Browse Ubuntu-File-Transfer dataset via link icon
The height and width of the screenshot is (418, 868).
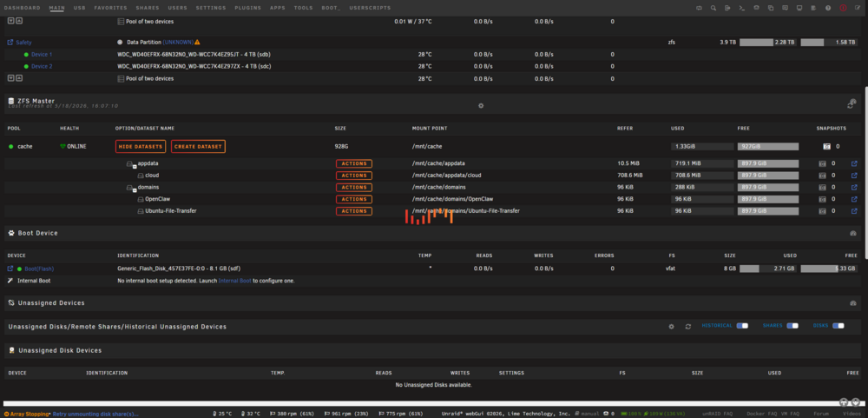coord(854,210)
